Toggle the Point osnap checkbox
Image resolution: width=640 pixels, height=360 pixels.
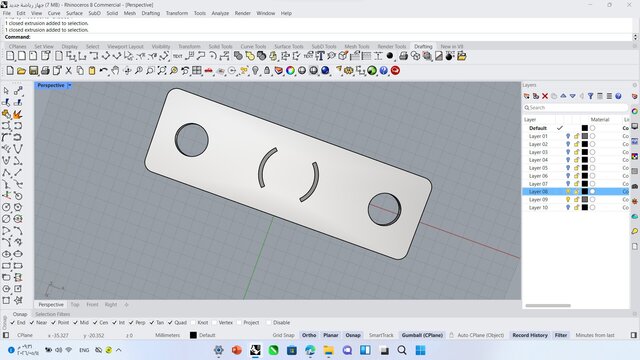click(x=53, y=322)
